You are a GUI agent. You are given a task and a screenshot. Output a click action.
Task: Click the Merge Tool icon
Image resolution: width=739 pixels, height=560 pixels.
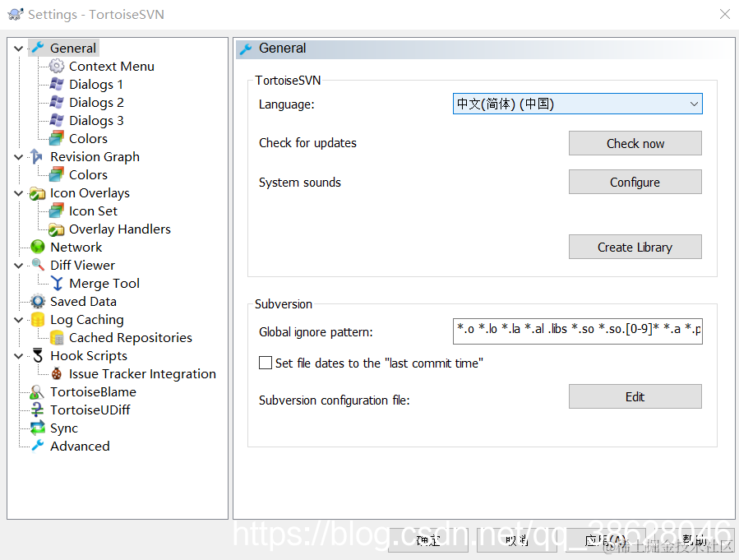pyautogui.click(x=57, y=284)
